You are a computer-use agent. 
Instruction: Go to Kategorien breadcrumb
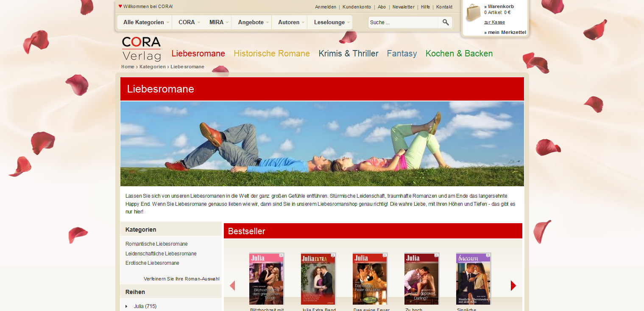(153, 67)
